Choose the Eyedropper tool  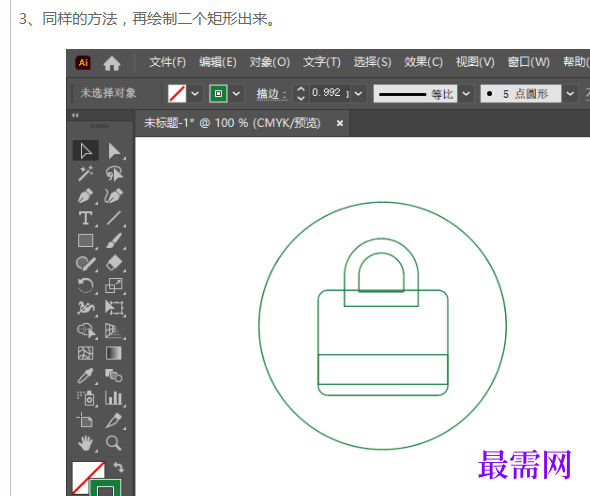pos(86,376)
